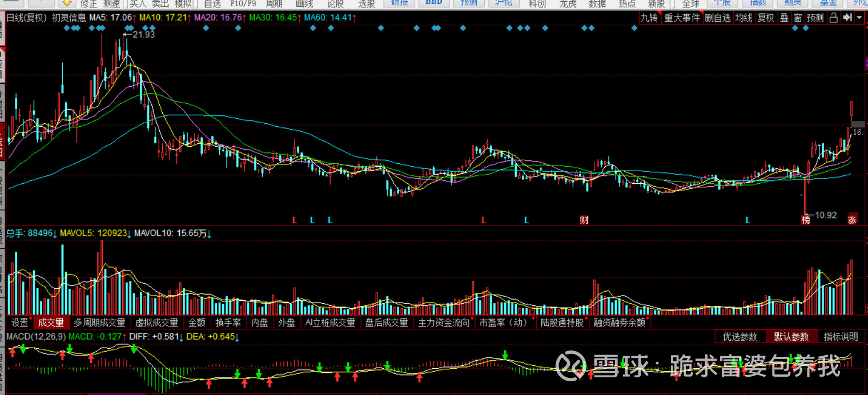
Task: Open the 九转 indicator
Action: pyautogui.click(x=649, y=18)
